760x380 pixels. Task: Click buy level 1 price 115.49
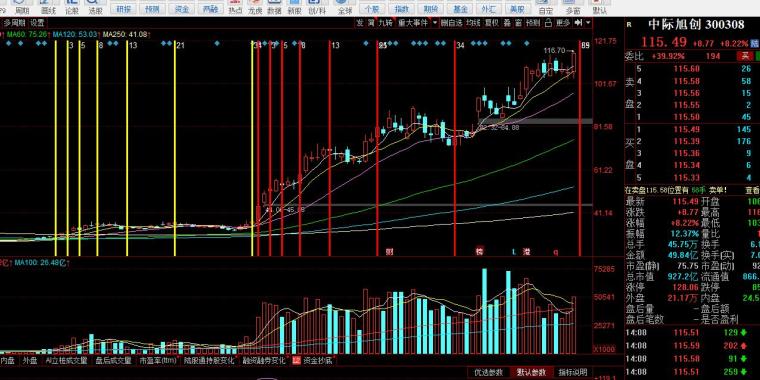[x=686, y=129]
